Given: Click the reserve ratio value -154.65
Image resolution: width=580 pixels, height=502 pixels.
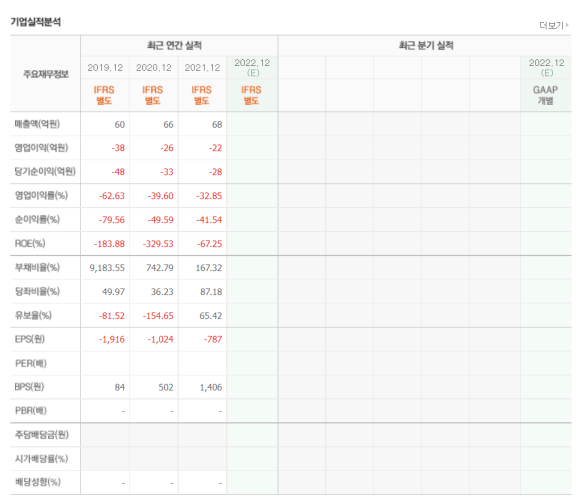Looking at the screenshot, I should [158, 316].
